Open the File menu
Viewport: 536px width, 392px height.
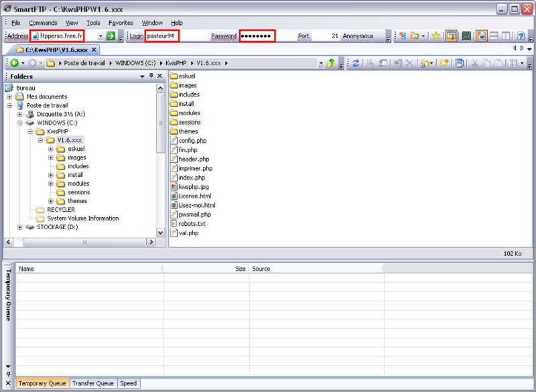click(15, 23)
